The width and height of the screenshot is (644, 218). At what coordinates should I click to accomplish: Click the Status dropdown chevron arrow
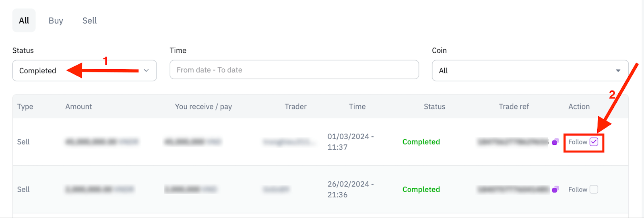pos(146,70)
